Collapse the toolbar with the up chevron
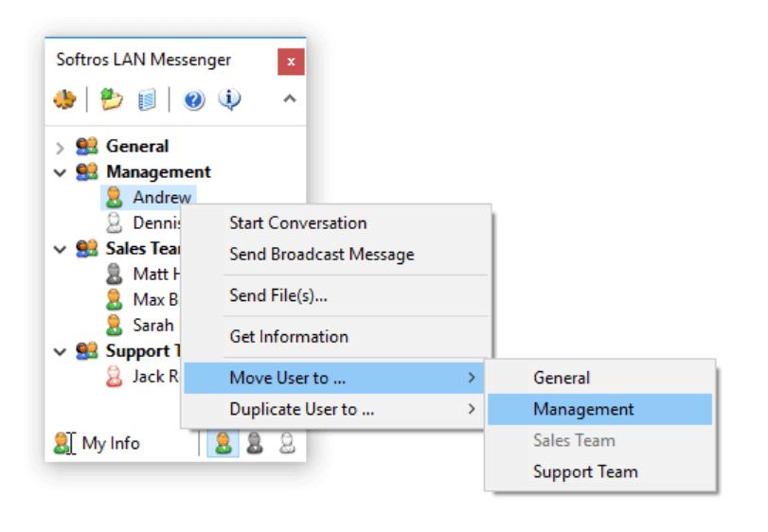768x532 pixels. 290,98
